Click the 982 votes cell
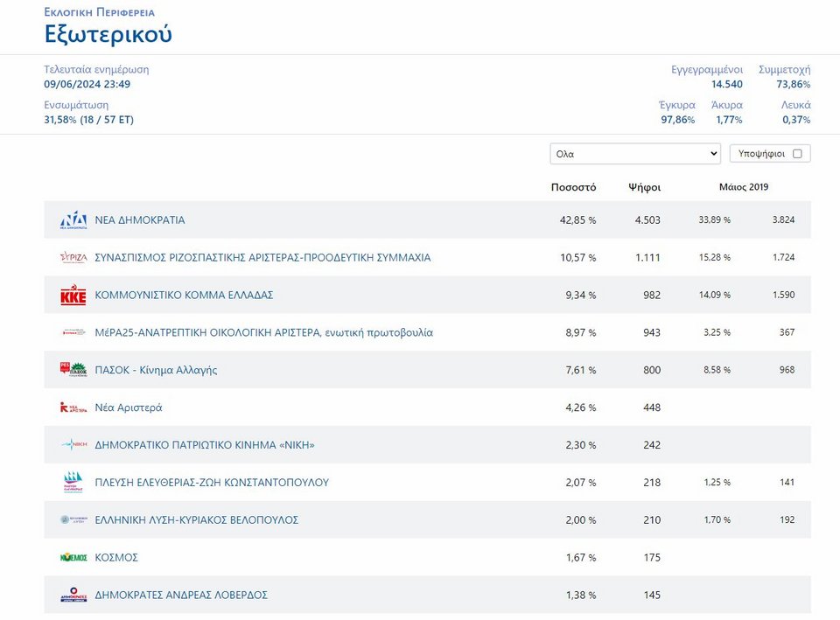840x620 pixels. click(652, 295)
